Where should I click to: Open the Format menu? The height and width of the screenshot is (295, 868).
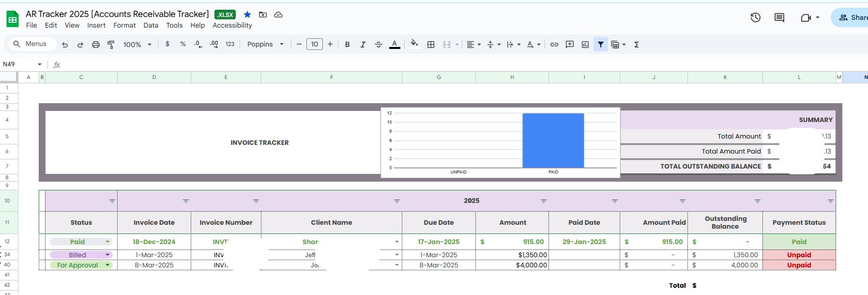click(x=124, y=25)
